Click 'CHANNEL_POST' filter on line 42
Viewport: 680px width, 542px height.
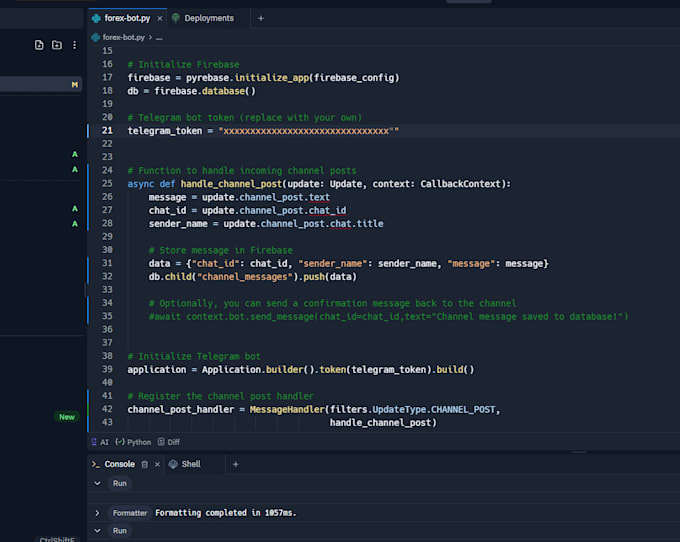point(463,409)
